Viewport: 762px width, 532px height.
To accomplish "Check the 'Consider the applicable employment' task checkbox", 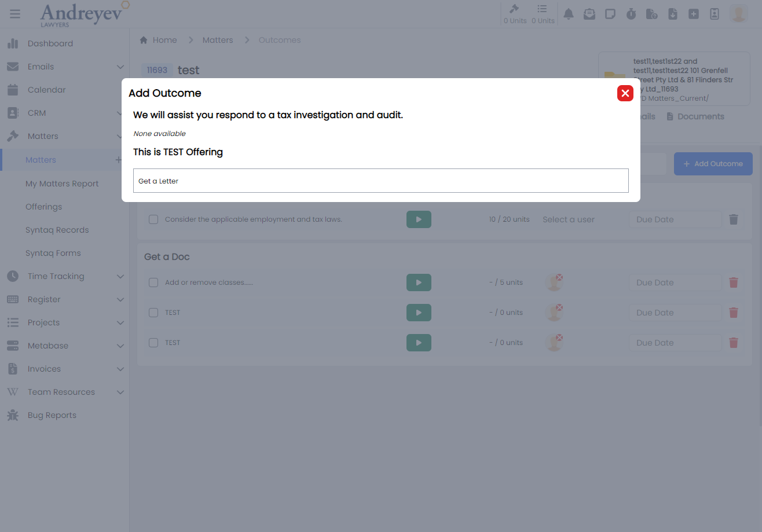I will pos(153,219).
